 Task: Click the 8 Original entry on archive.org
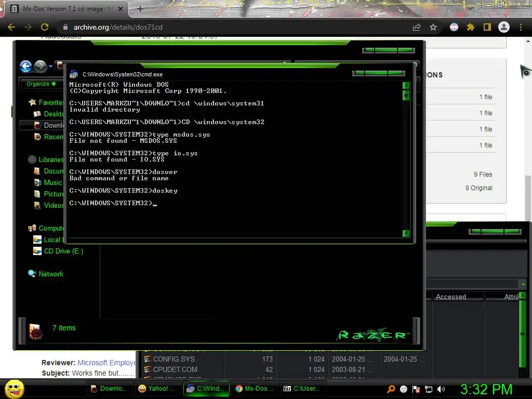[x=478, y=188]
